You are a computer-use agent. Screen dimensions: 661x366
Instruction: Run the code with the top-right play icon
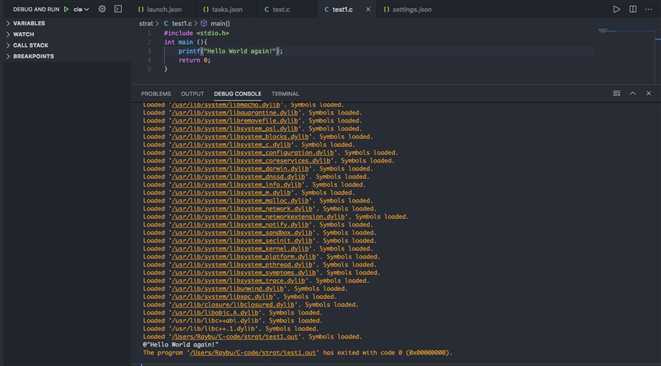click(616, 9)
